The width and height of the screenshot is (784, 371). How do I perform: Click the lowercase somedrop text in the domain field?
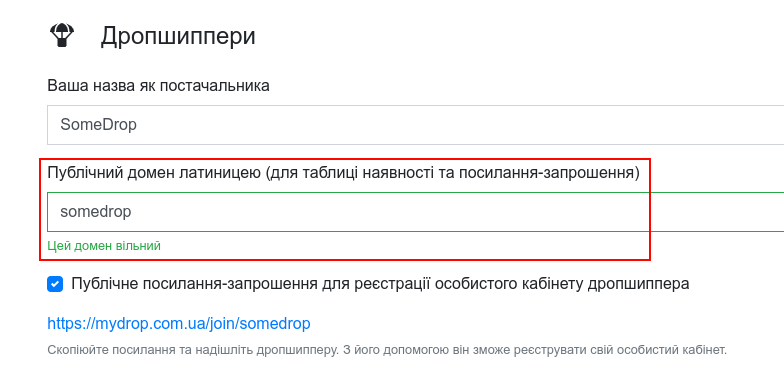(96, 212)
